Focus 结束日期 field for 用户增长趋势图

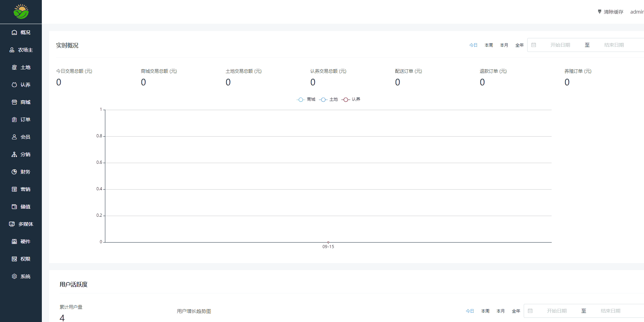[x=611, y=311]
